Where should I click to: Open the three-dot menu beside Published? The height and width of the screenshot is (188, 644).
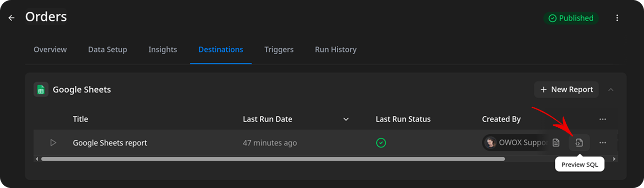617,18
